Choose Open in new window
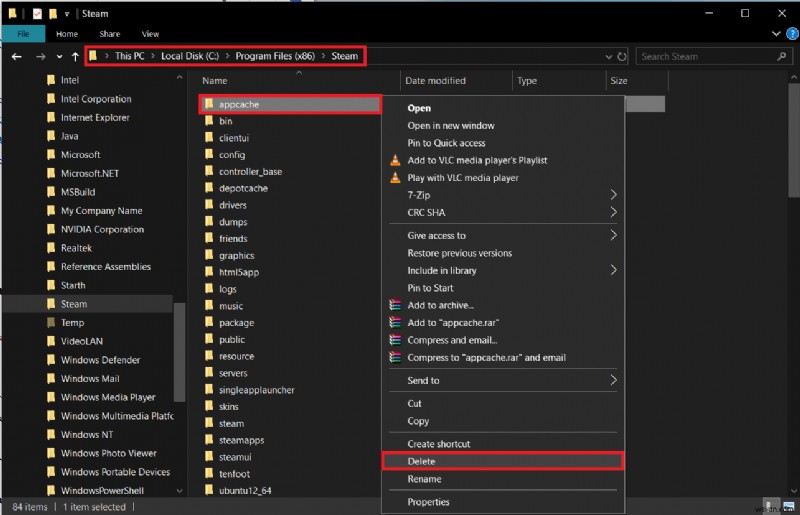This screenshot has height=515, width=800. click(503, 126)
